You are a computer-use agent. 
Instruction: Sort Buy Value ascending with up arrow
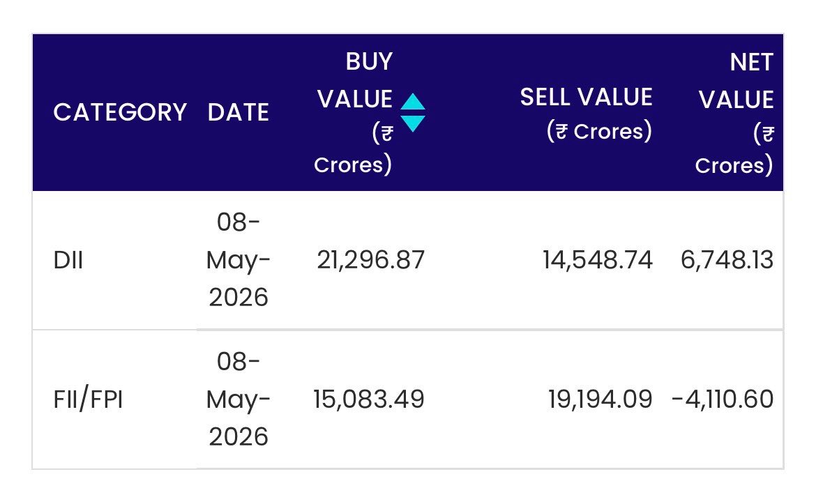tap(413, 101)
